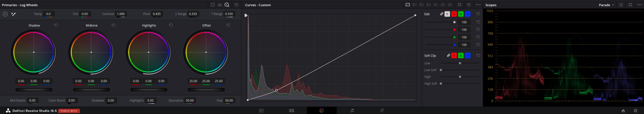Expand the Curves panel to full view
The image size is (644, 114).
(x=460, y=5)
